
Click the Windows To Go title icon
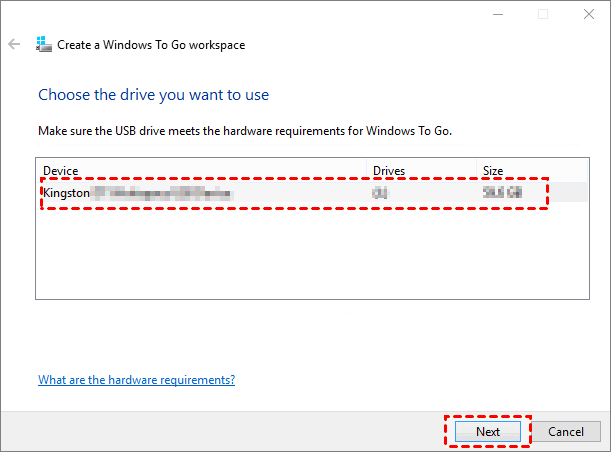pos(44,45)
